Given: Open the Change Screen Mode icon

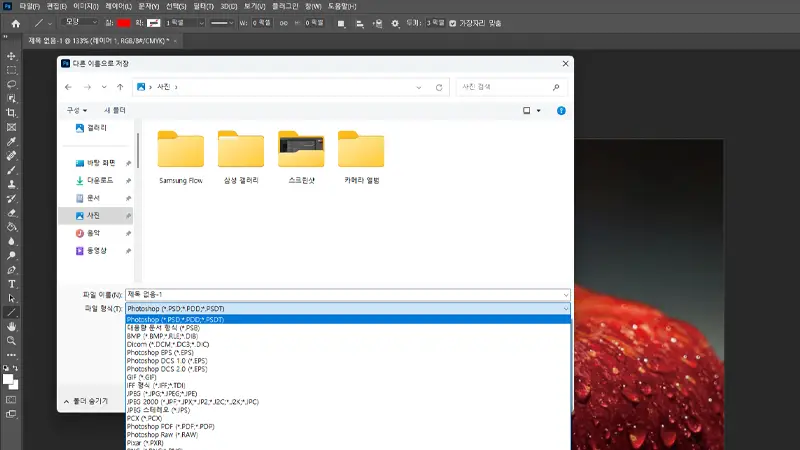Looking at the screenshot, I should point(11,414).
